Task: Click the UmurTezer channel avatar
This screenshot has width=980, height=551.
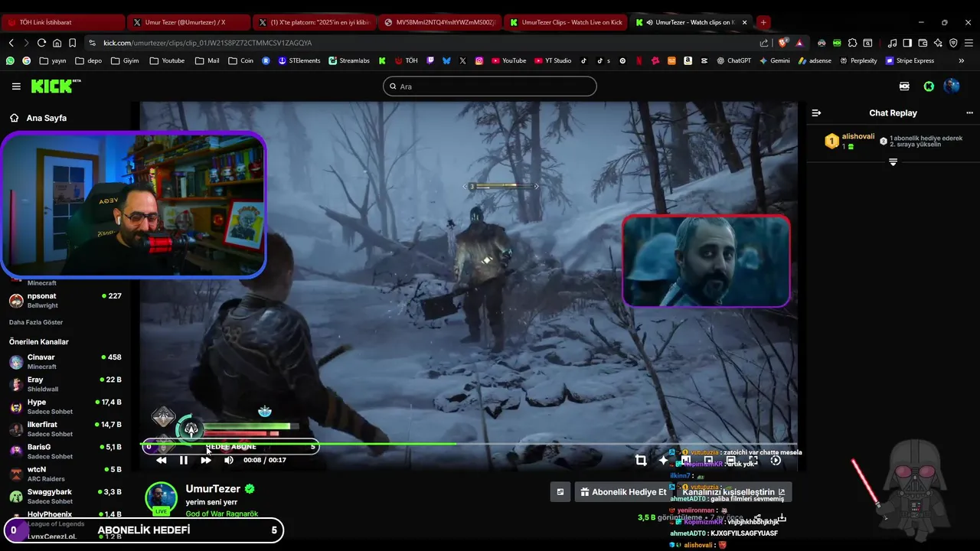Action: coord(161,498)
